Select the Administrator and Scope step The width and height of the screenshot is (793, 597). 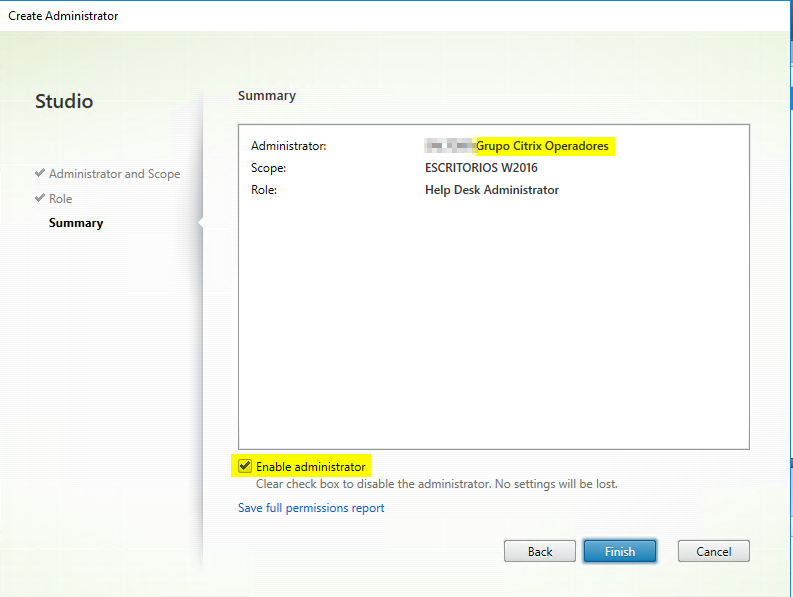[x=114, y=174]
